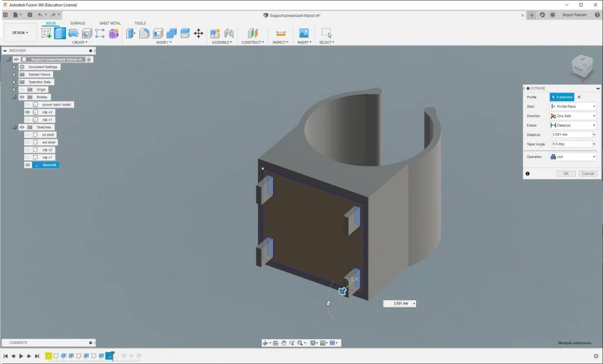Switch to the Sheet Metal tab

coord(110,24)
